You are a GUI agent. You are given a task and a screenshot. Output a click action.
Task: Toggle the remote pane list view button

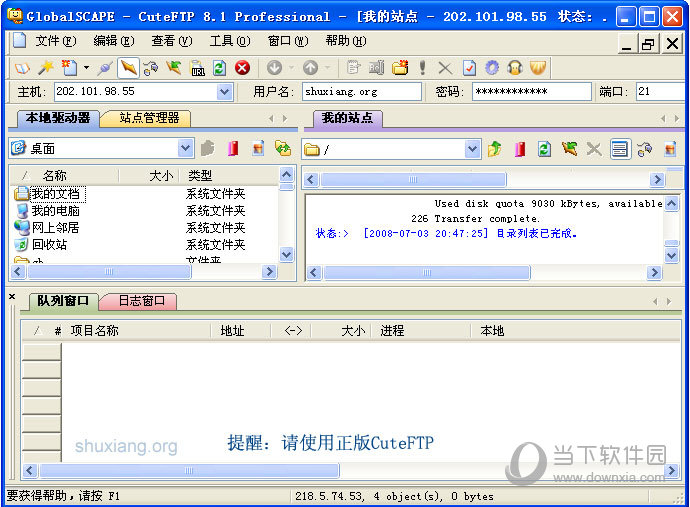click(620, 149)
